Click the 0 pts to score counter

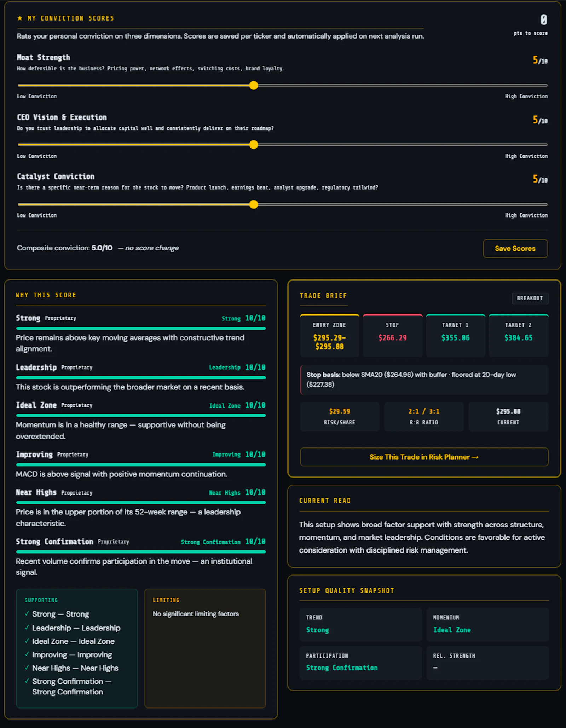click(531, 25)
